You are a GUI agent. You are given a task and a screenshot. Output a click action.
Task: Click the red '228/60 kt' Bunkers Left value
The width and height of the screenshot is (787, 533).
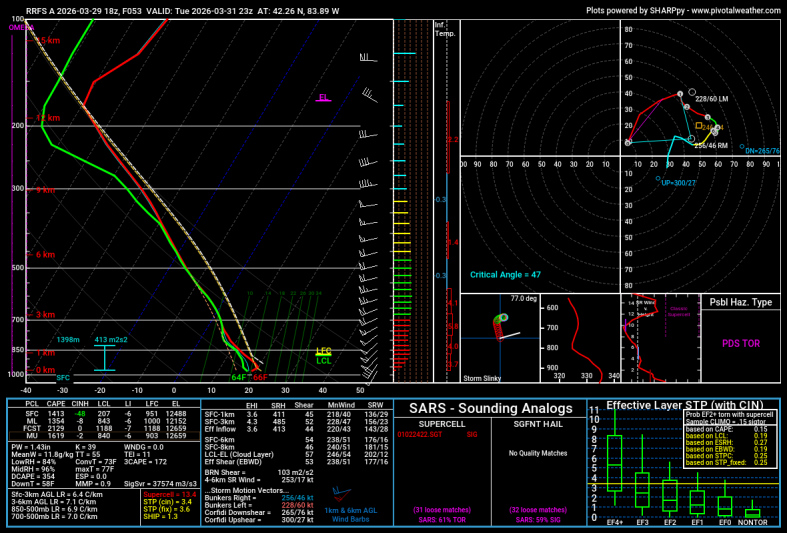pos(297,505)
